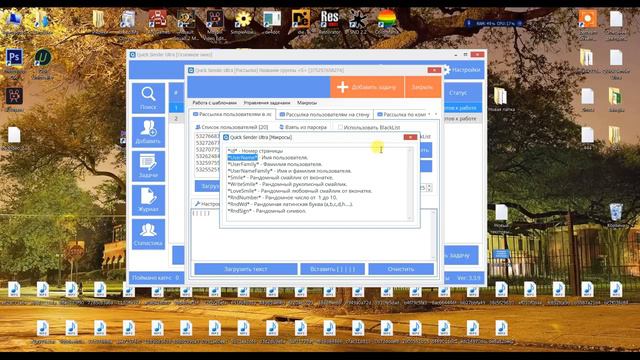The width and height of the screenshot is (640, 360).
Task: Open the Поиск search panel in the sidebar
Action: 148,98
